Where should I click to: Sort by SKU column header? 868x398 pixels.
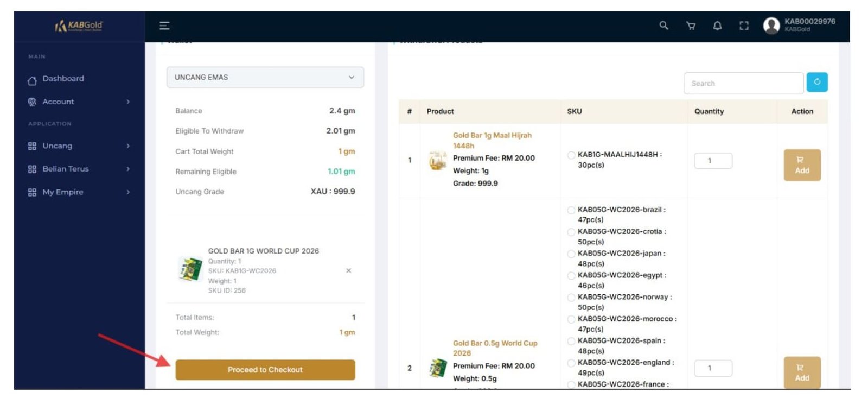coord(575,111)
